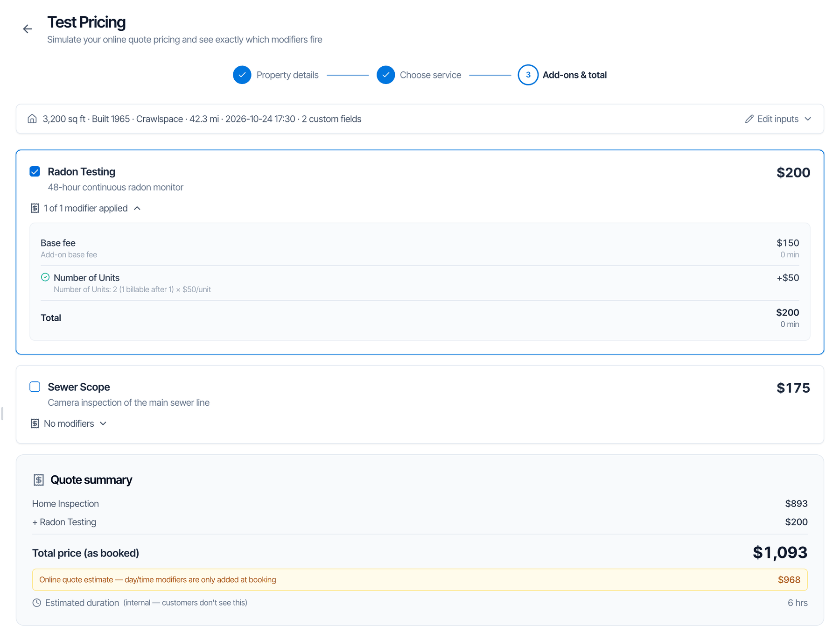Screen dimensions: 840x627
Task: Click the Property details step checkmark
Action: pyautogui.click(x=242, y=75)
